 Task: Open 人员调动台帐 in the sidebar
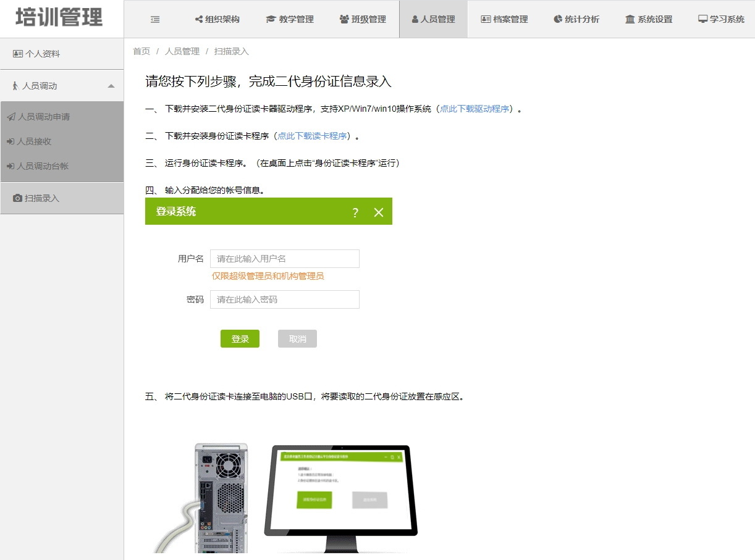pyautogui.click(x=43, y=166)
